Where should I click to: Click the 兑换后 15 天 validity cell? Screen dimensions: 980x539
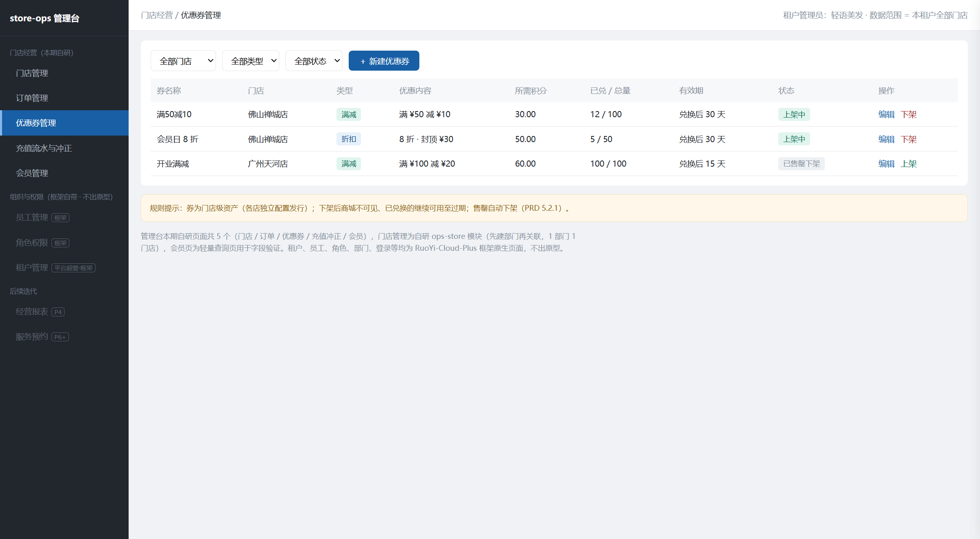point(702,164)
